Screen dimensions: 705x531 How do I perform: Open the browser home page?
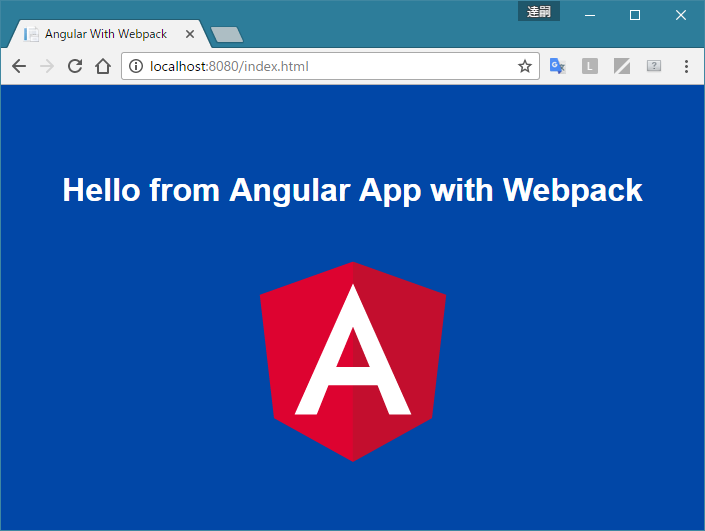(x=103, y=66)
